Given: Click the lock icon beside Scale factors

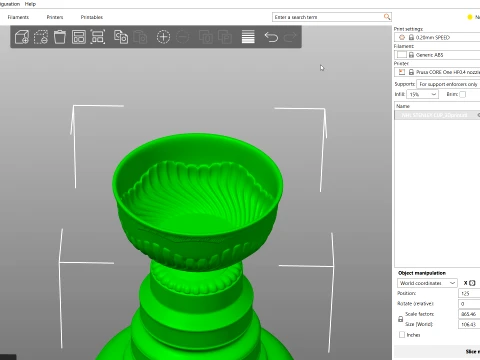Looking at the screenshot, I should [401, 319].
